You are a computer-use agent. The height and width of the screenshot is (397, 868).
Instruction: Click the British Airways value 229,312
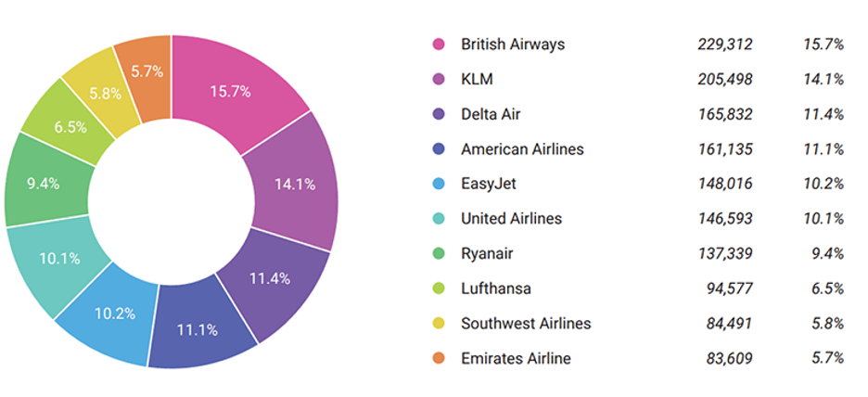(725, 45)
